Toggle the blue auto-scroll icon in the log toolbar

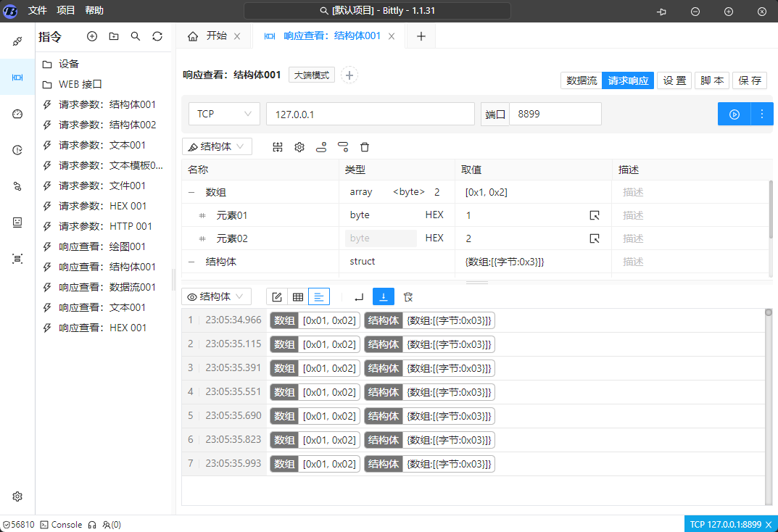point(383,296)
